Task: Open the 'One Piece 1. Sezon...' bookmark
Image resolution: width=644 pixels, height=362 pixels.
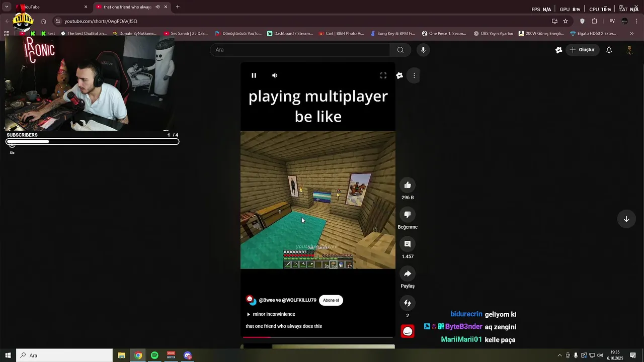Action: pyautogui.click(x=444, y=34)
